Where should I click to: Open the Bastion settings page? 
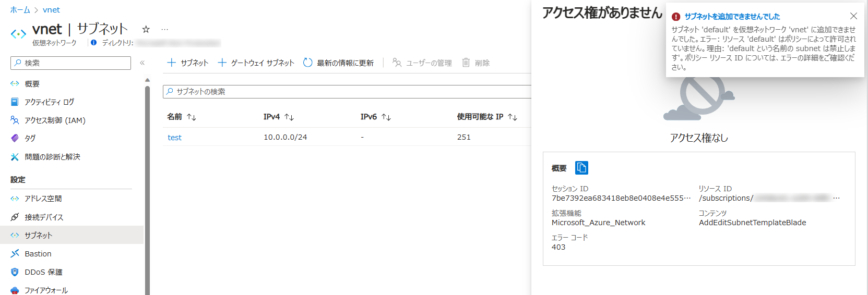38,254
